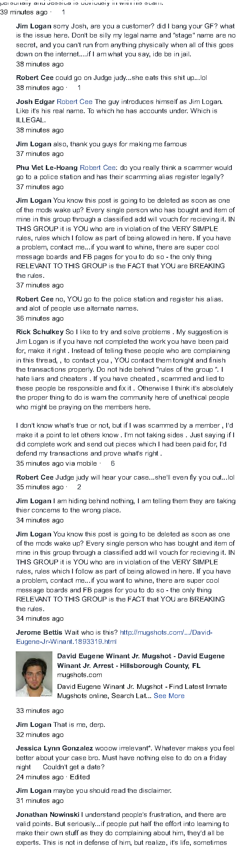Open Jim Logan's name on 'That is me, derp' comment
This screenshot has height=868, width=248.
pos(34,725)
